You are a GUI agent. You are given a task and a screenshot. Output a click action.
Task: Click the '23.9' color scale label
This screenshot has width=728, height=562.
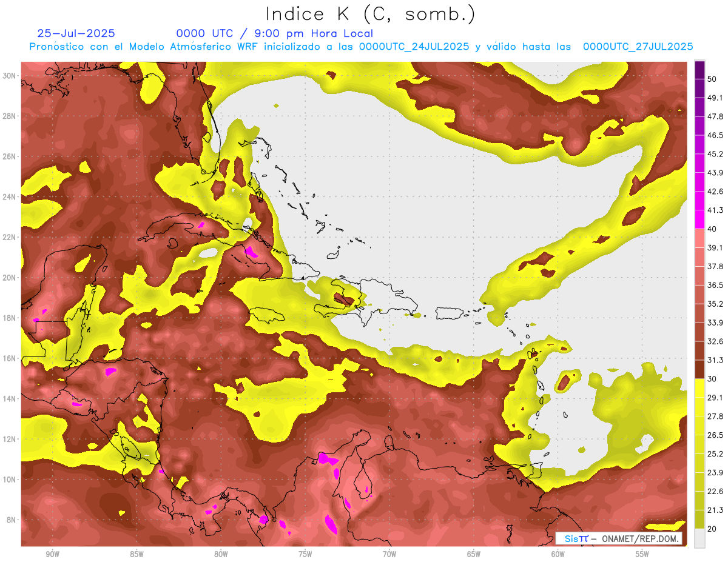(715, 473)
